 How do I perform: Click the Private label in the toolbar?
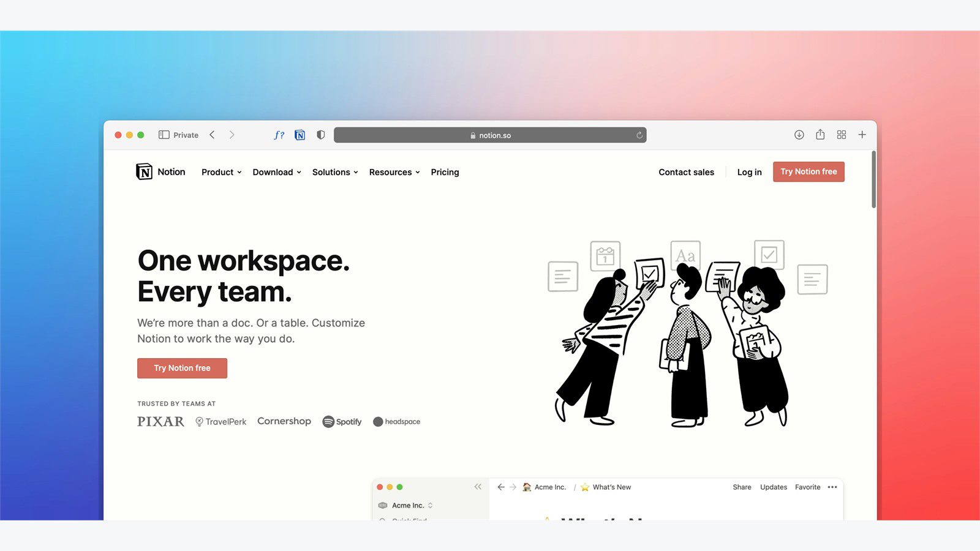pyautogui.click(x=186, y=135)
